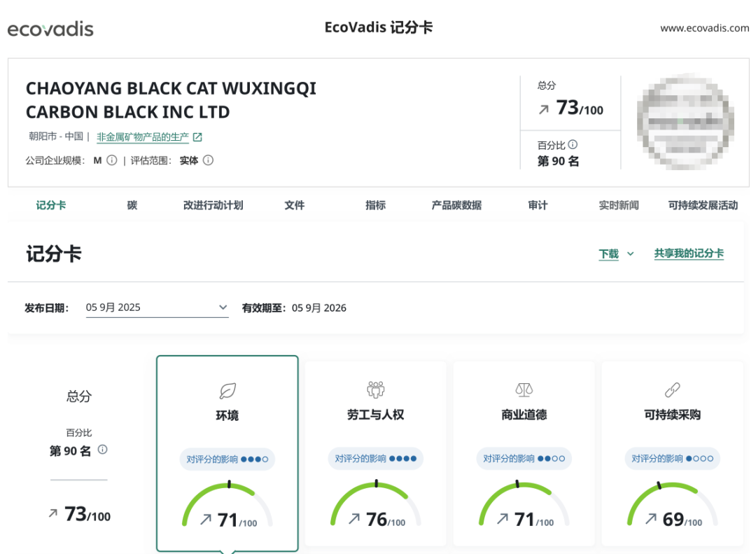Select the 环境 leaf icon
Image resolution: width=756 pixels, height=554 pixels.
click(x=227, y=389)
